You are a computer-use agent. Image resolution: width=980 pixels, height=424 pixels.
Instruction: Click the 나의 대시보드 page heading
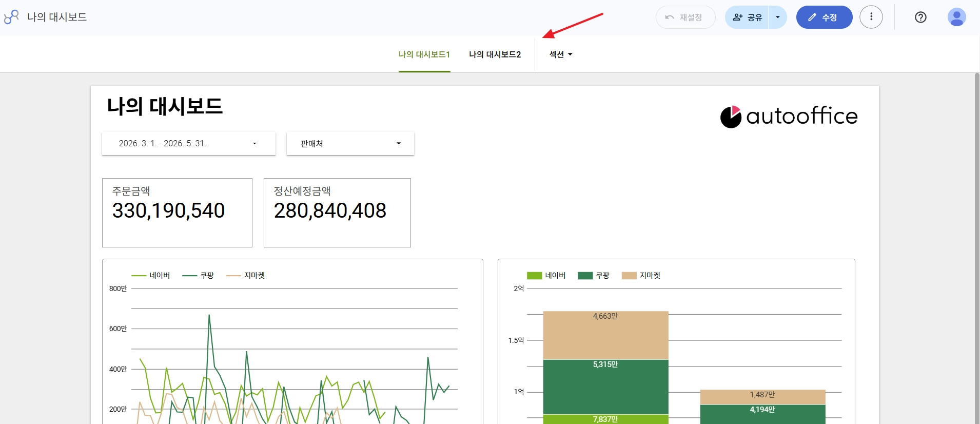click(x=165, y=106)
